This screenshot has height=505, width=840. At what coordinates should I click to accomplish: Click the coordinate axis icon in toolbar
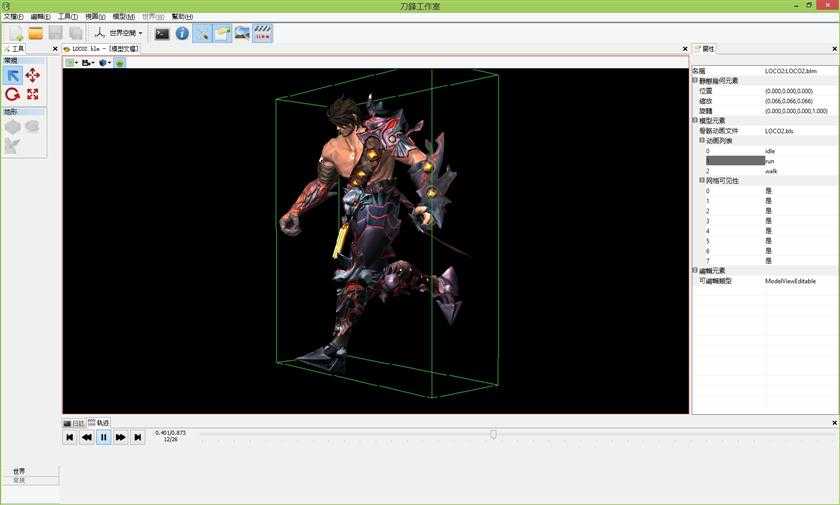100,33
